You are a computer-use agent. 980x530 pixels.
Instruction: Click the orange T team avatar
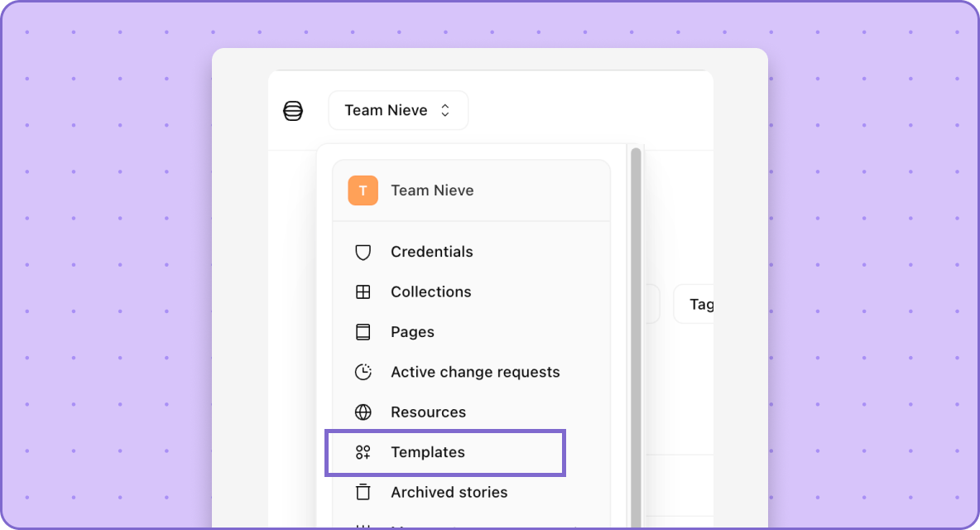coord(363,190)
